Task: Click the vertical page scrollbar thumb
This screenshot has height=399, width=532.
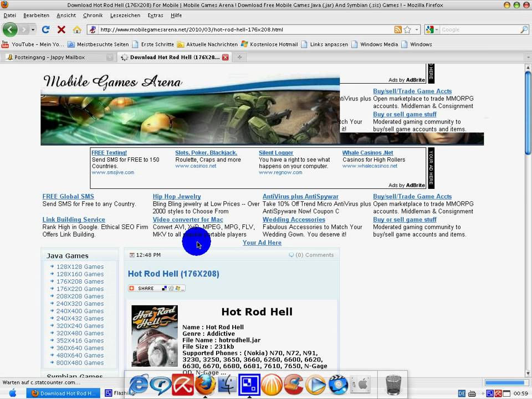Action: coord(528,112)
